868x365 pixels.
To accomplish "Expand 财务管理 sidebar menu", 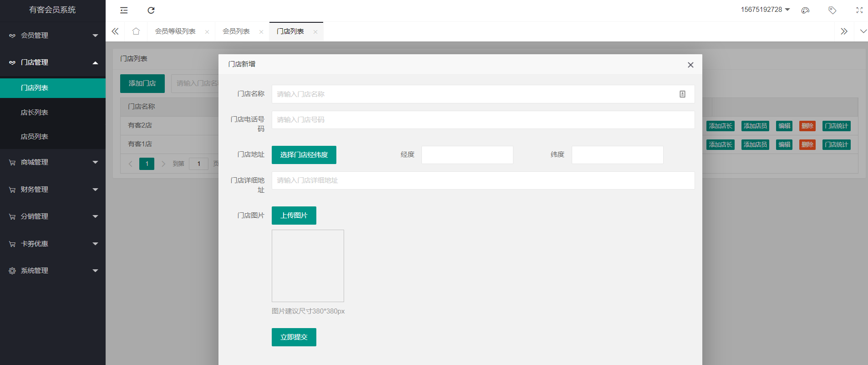I will click(x=53, y=190).
